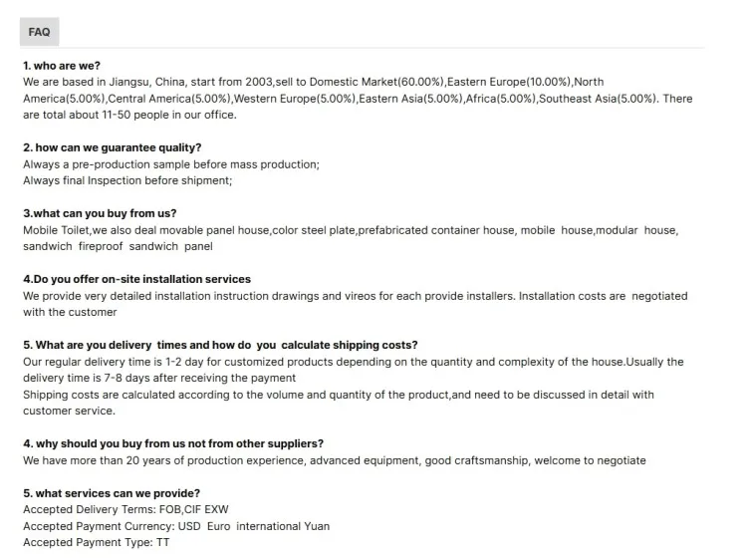This screenshot has width=747, height=560.
Task: Click the 'Shipping costs are calculated' sentence
Action: tap(338, 395)
